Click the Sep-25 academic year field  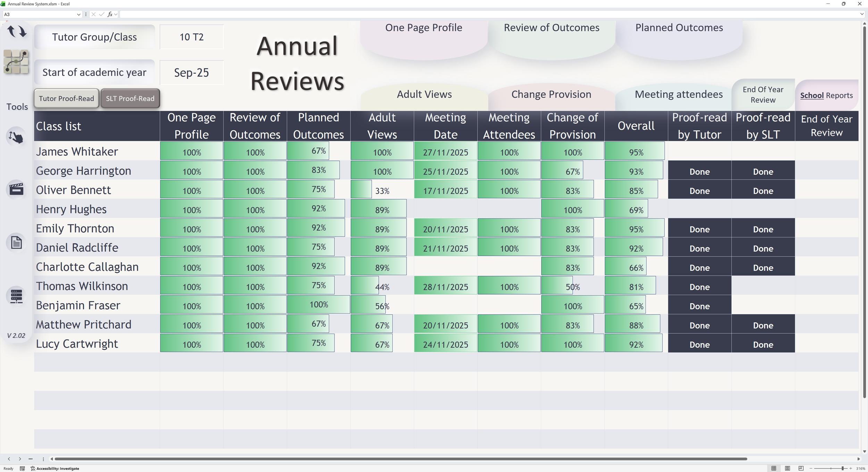tap(192, 72)
